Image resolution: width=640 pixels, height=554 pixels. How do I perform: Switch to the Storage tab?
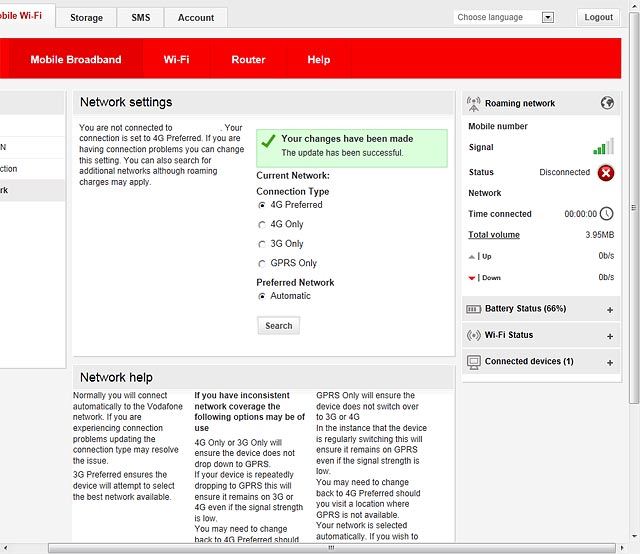pyautogui.click(x=86, y=18)
